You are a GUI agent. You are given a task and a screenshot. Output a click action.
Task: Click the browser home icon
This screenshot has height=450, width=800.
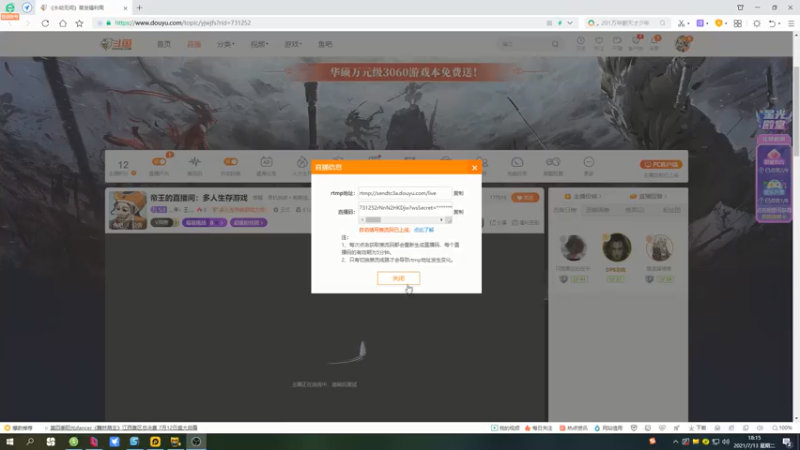[x=63, y=23]
